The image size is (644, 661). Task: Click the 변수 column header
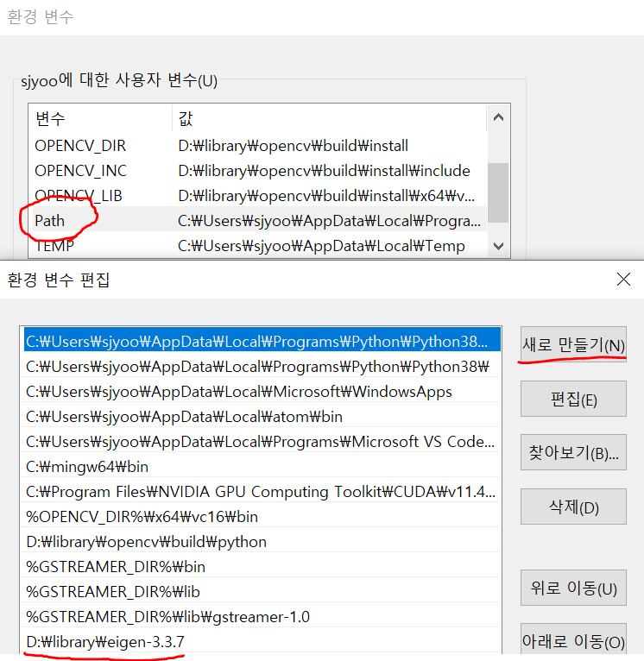100,118
